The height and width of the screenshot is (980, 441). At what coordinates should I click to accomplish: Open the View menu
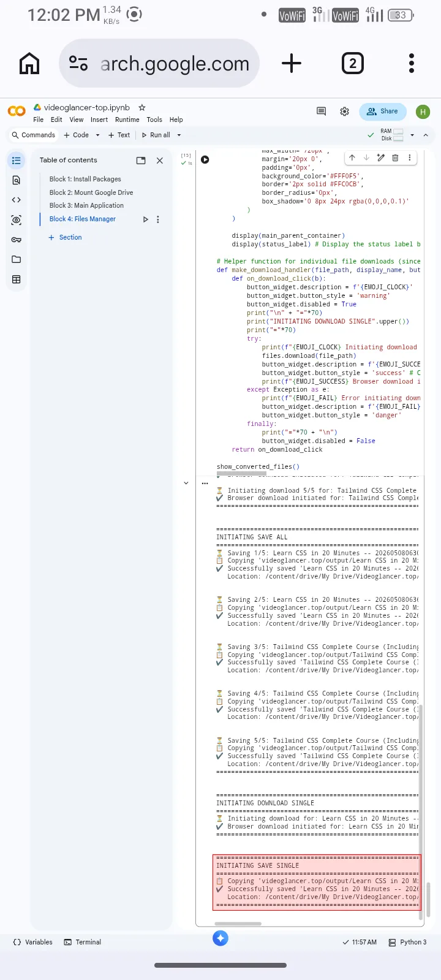click(x=77, y=120)
